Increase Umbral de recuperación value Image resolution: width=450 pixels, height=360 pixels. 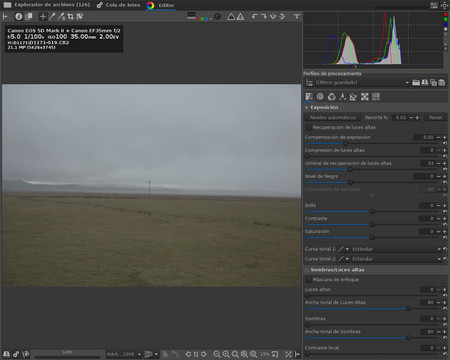(x=444, y=163)
